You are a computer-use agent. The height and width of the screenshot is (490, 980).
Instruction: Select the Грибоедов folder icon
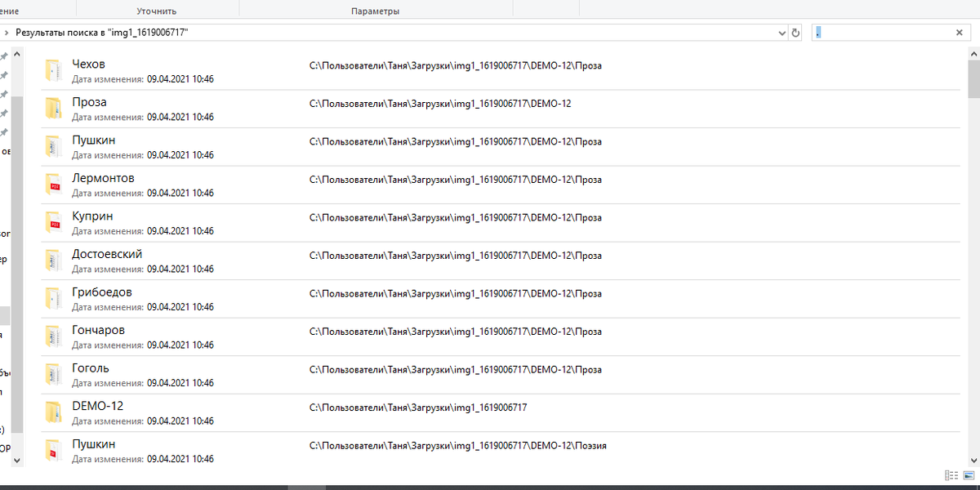point(53,299)
